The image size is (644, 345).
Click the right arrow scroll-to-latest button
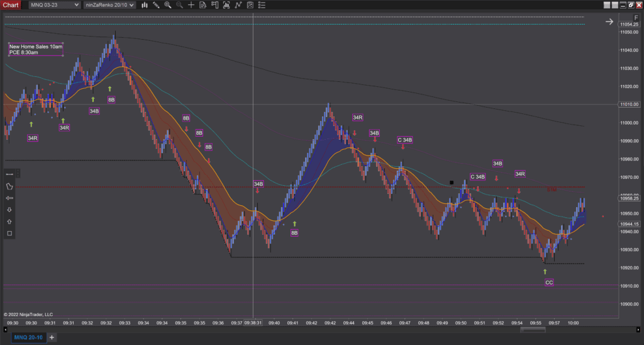click(x=609, y=21)
